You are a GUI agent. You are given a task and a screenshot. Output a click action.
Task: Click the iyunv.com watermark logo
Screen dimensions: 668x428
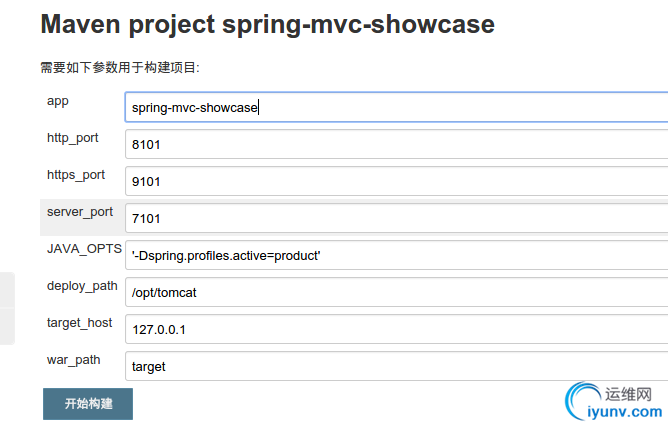614,402
